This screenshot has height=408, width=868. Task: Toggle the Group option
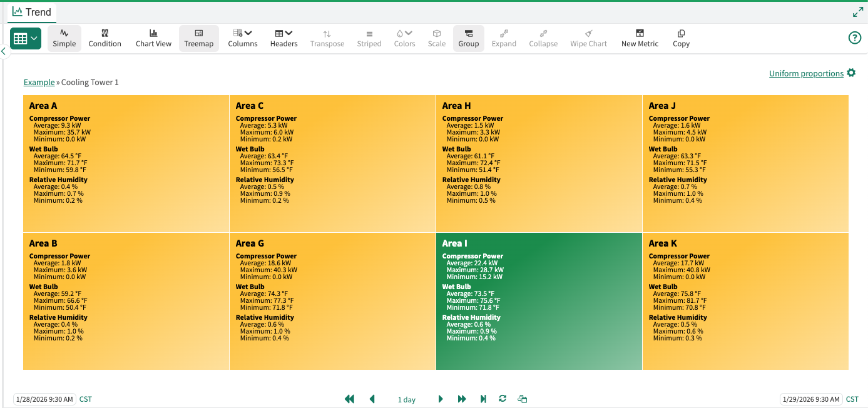click(x=468, y=38)
